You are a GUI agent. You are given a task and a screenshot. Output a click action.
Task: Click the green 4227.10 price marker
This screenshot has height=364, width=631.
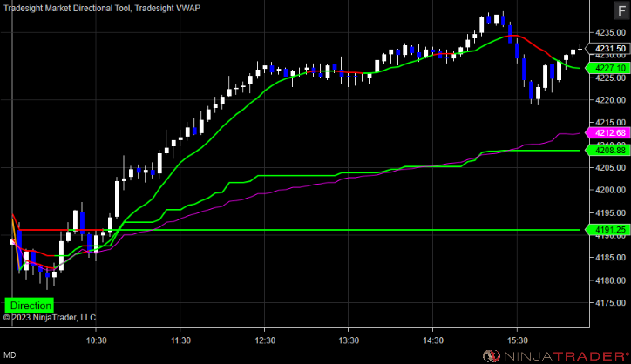(607, 68)
